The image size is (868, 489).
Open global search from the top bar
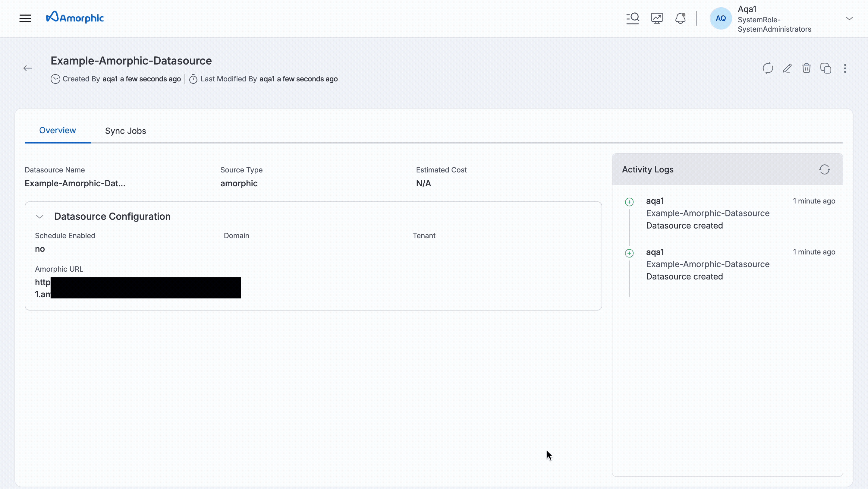tap(633, 18)
